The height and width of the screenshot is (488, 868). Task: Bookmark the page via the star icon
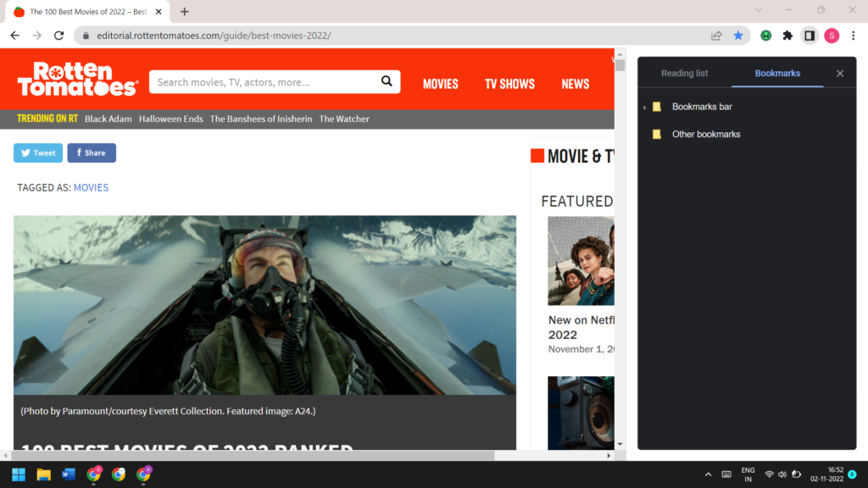pyautogui.click(x=738, y=36)
